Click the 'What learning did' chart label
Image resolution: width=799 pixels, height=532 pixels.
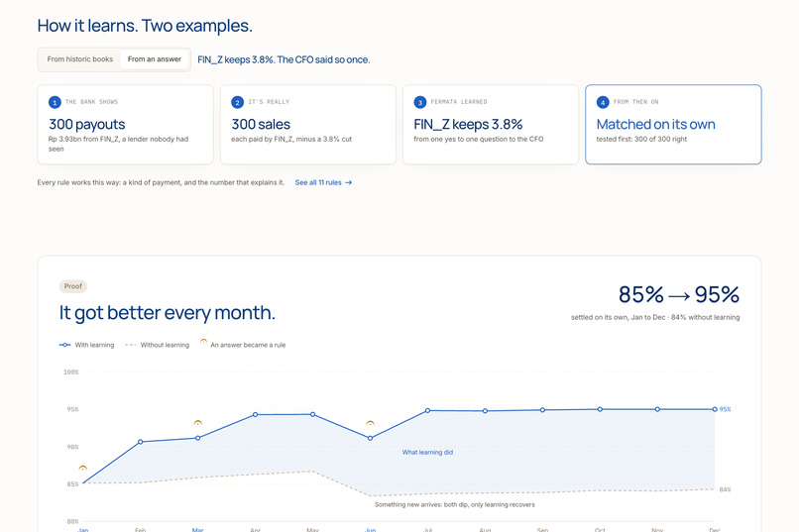coord(427,453)
